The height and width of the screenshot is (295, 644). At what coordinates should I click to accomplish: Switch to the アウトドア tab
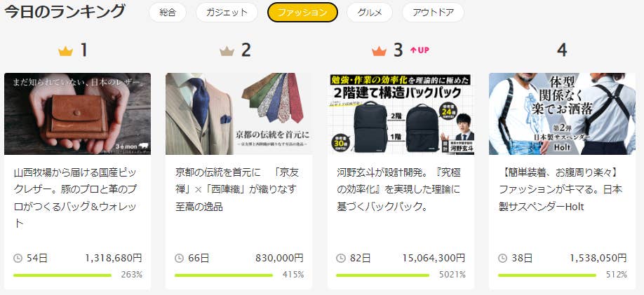(x=433, y=13)
